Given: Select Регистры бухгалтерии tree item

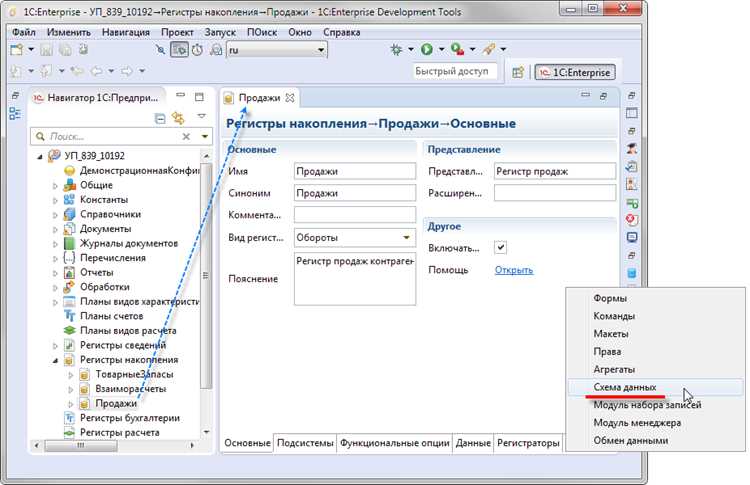Looking at the screenshot, I should 130,418.
